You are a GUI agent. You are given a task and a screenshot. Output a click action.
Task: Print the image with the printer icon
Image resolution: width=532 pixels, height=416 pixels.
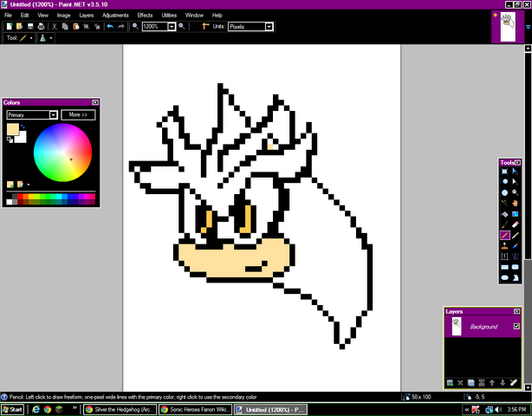point(41,27)
